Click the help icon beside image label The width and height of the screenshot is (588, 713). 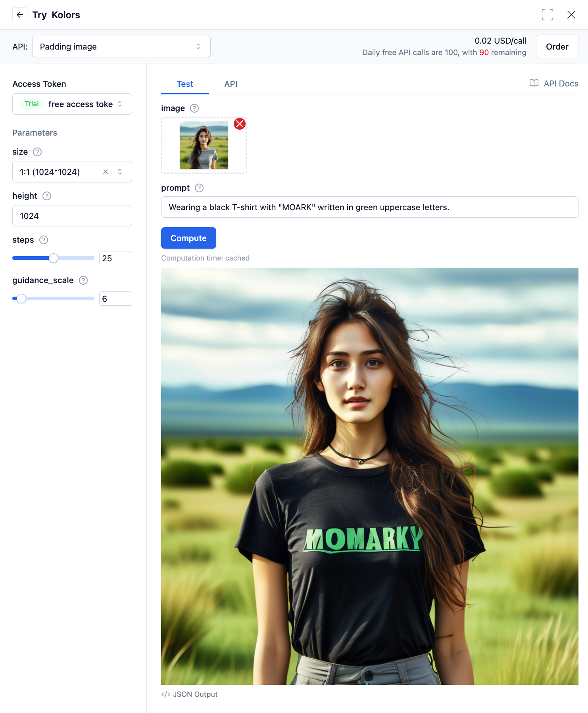click(194, 108)
